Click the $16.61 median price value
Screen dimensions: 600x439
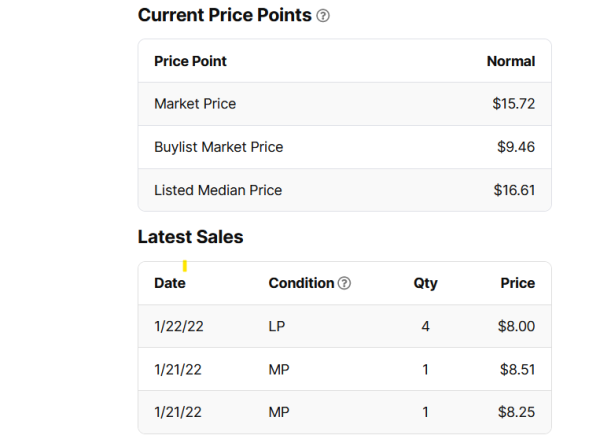click(x=513, y=190)
